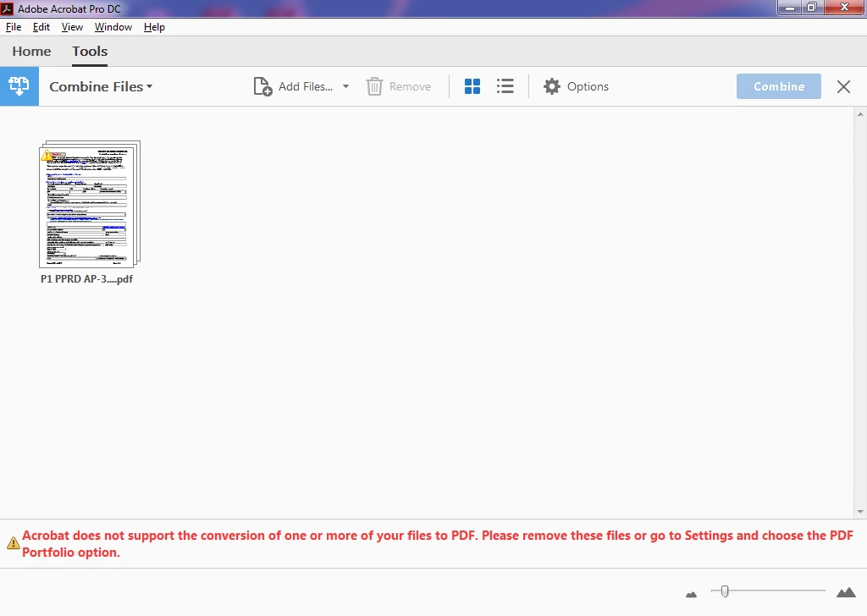Viewport: 867px width, 616px height.
Task: Click the Combine Files tool icon
Action: [19, 86]
